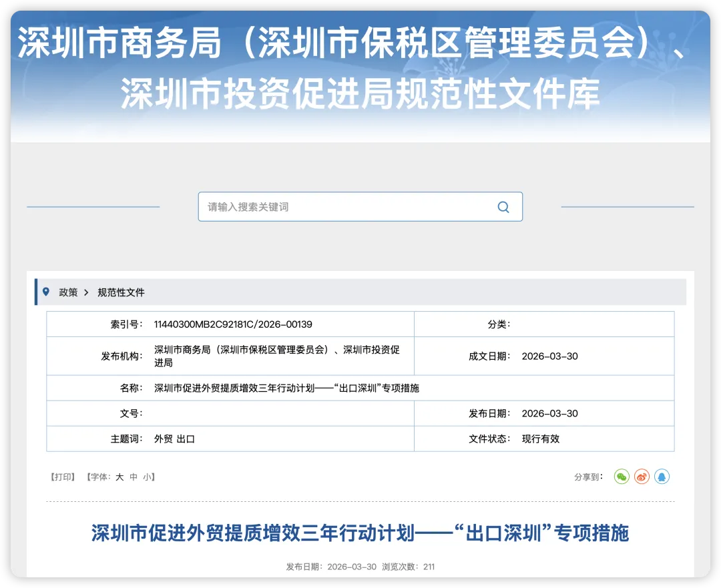Click the 【打印】 print link
721x588 pixels.
pyautogui.click(x=62, y=477)
